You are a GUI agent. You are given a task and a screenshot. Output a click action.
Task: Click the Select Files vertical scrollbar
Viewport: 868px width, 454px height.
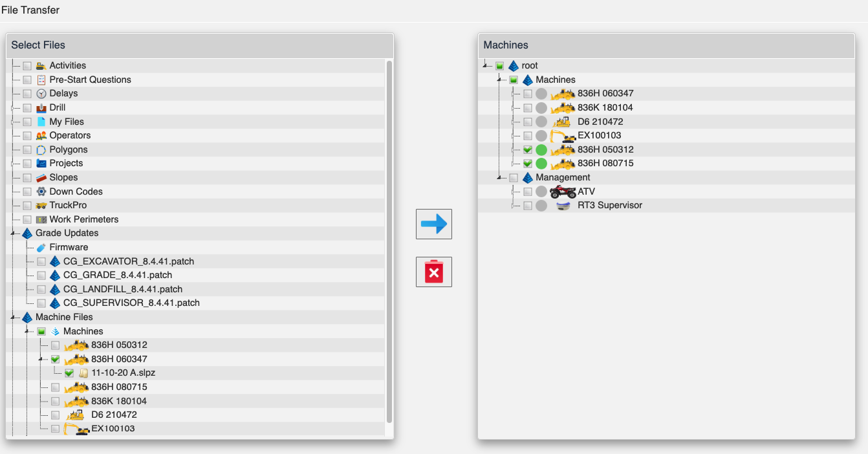click(389, 242)
